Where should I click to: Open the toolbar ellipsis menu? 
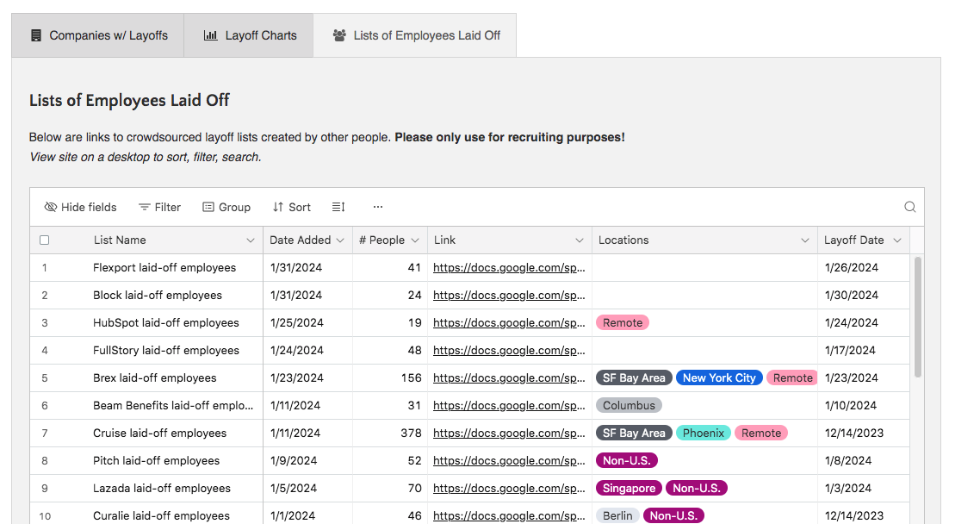click(x=377, y=207)
